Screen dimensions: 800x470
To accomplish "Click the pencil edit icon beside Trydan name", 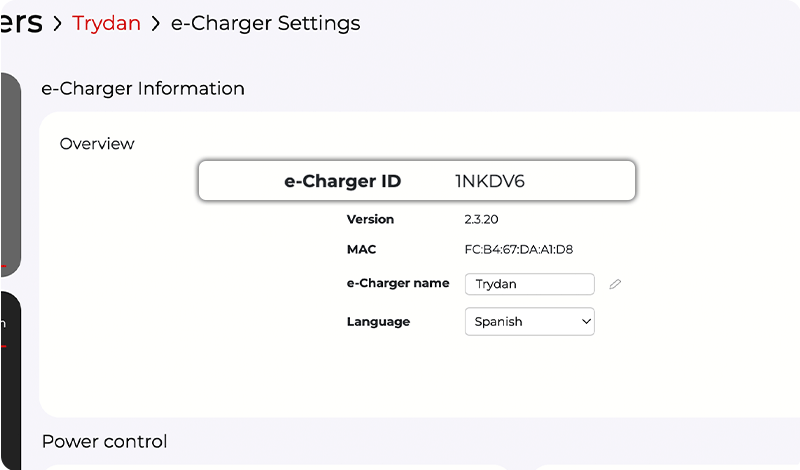I will point(615,284).
